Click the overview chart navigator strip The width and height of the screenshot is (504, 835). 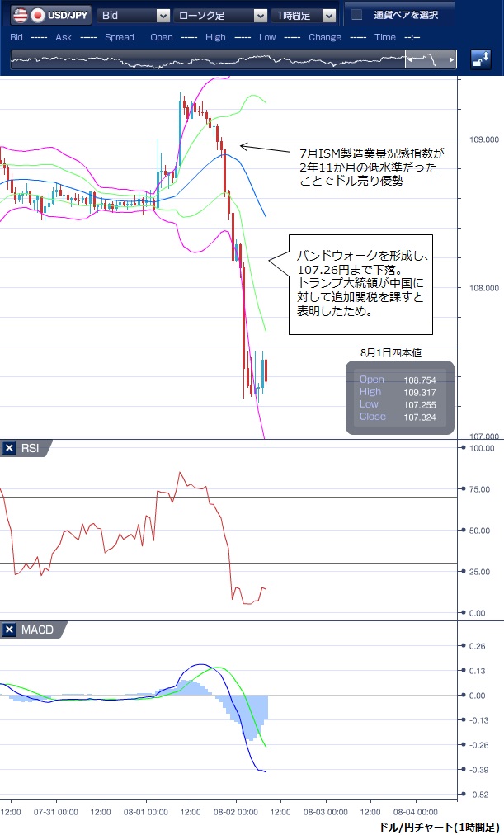[206, 60]
